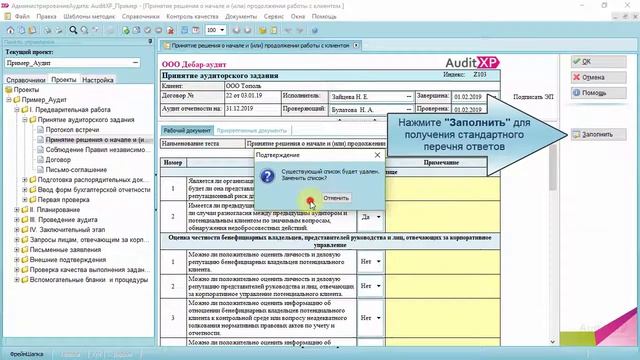This screenshot has height=360, width=640.
Task: Click the calendar icon in the toolbar
Action: pos(196,30)
